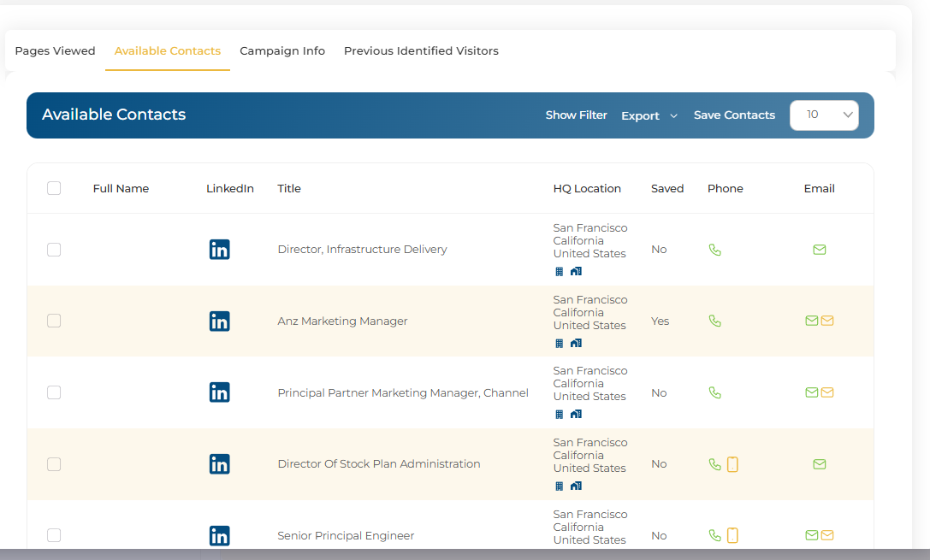Click LinkedIn icon for Anz Marketing Manager
Viewport: 930px width, 560px height.
pos(219,321)
